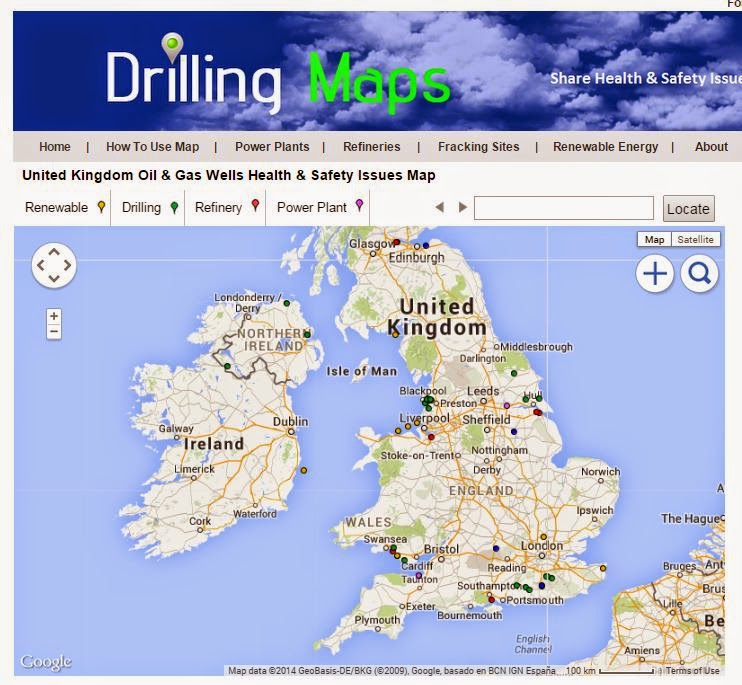The image size is (742, 685).
Task: Click the Norwich city label
Action: pos(601,472)
